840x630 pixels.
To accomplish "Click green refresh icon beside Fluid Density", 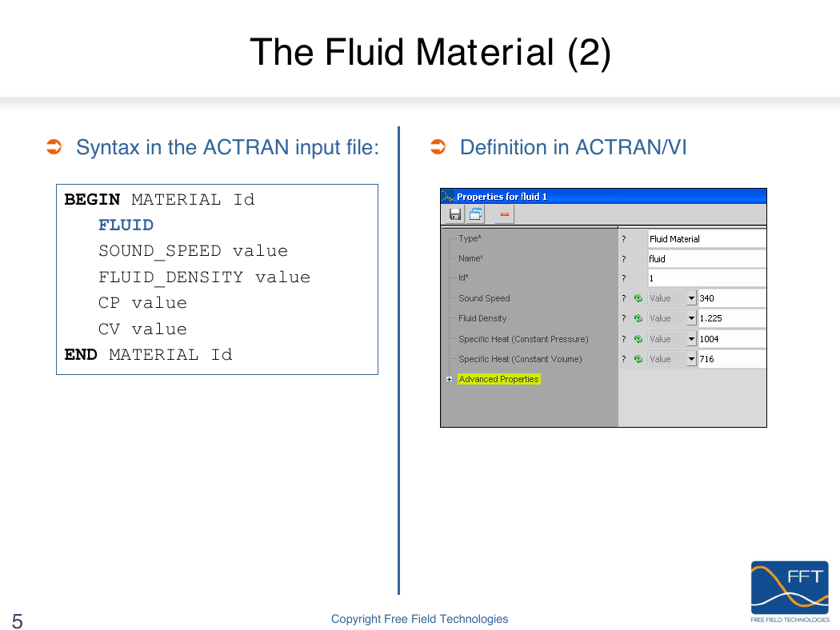I will point(638,318).
